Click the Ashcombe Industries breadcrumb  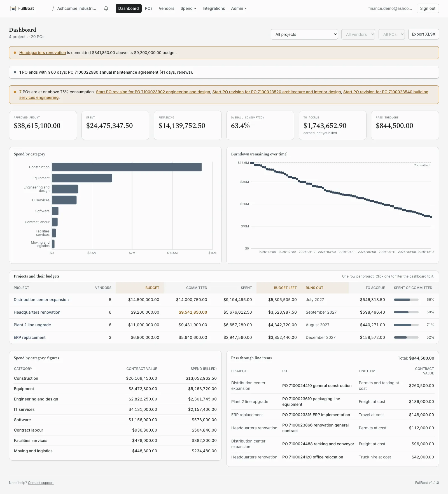[77, 8]
